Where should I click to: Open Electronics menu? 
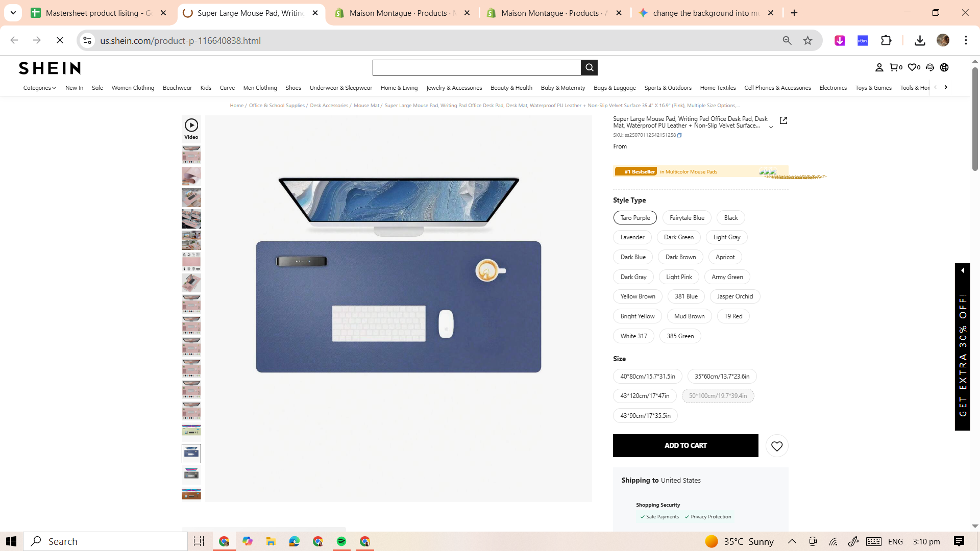click(x=833, y=88)
